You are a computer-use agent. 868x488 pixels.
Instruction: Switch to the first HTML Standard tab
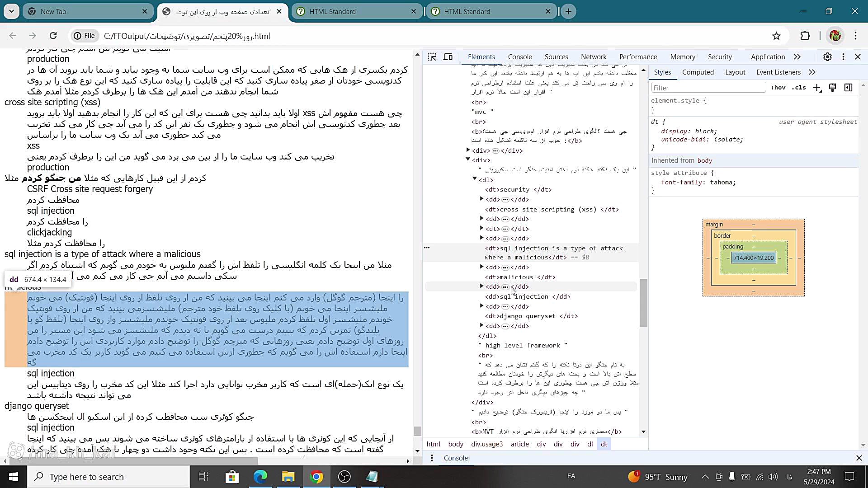point(356,11)
